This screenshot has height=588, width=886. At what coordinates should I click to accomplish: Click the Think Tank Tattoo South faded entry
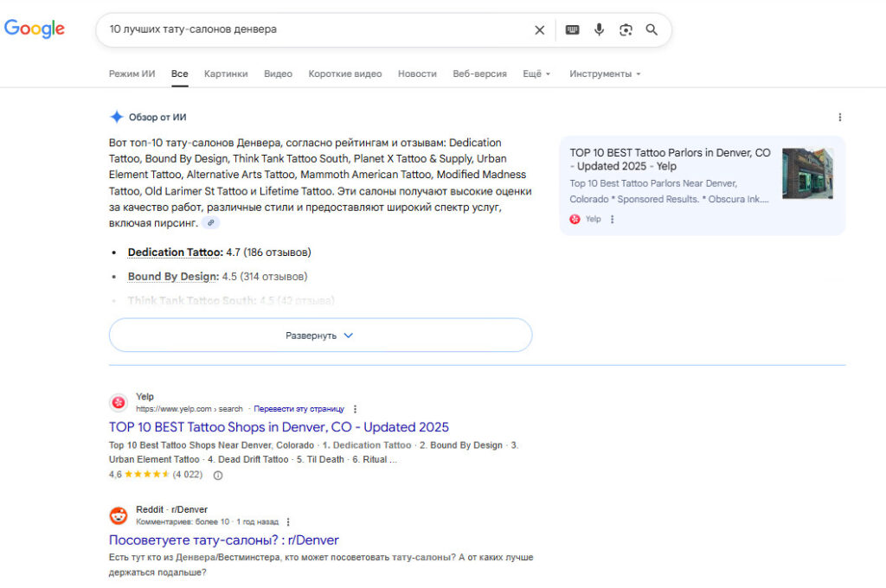(231, 301)
